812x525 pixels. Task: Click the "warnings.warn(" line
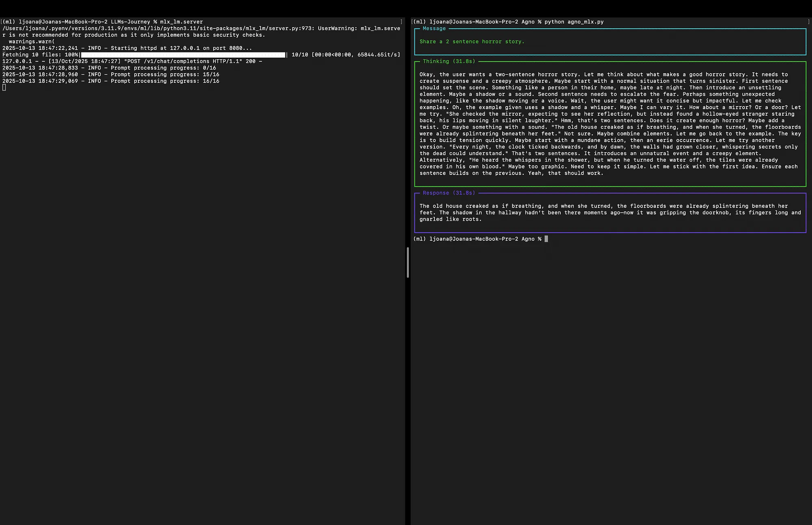[32, 41]
